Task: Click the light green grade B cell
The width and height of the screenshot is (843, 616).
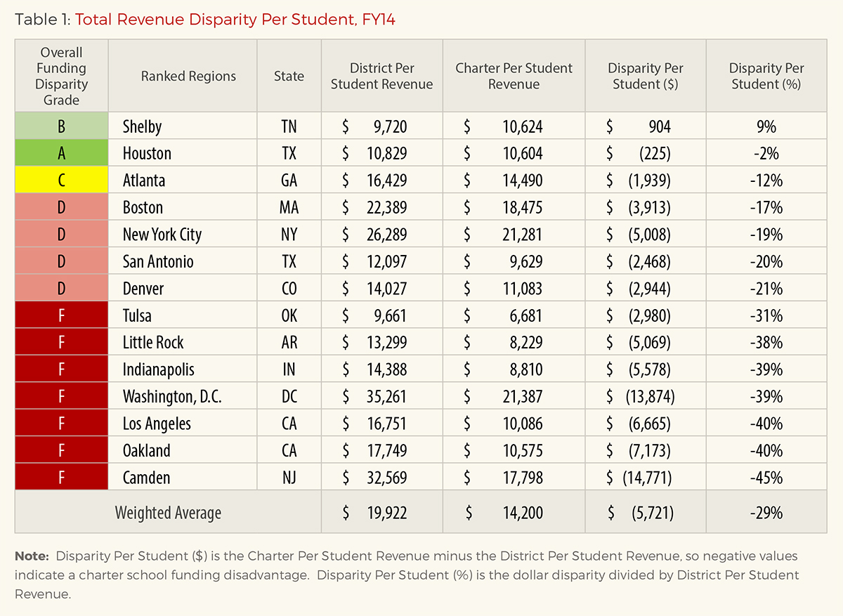Action: point(62,126)
